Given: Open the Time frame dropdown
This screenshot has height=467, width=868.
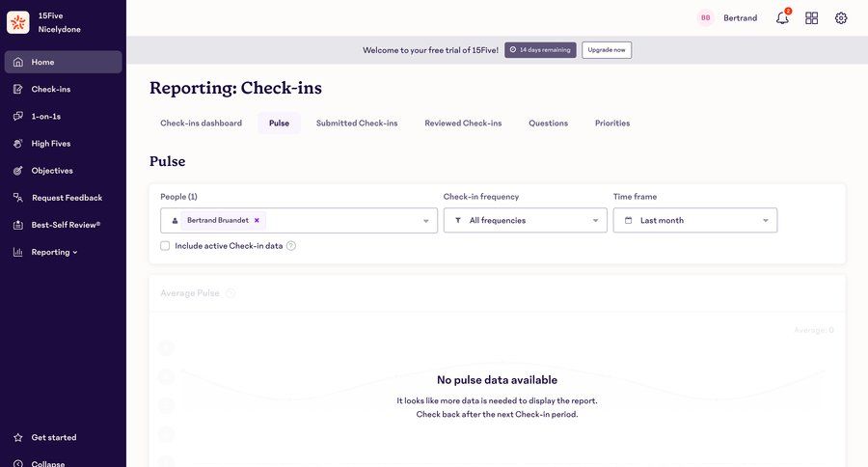Looking at the screenshot, I should tap(694, 221).
